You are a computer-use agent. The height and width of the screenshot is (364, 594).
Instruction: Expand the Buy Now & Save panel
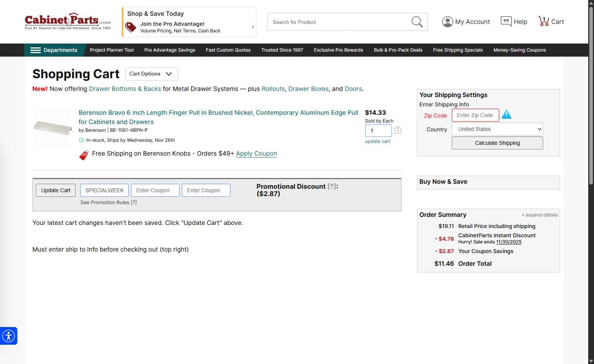(x=488, y=182)
